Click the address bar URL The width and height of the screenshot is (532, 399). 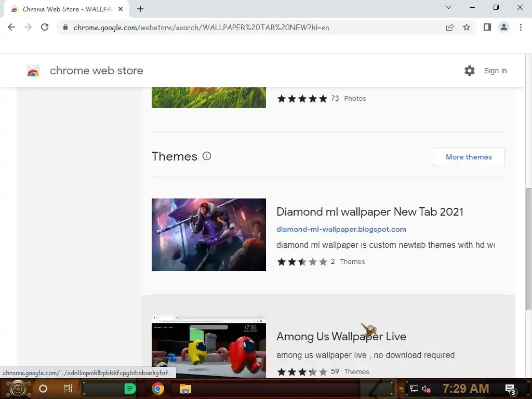(201, 28)
